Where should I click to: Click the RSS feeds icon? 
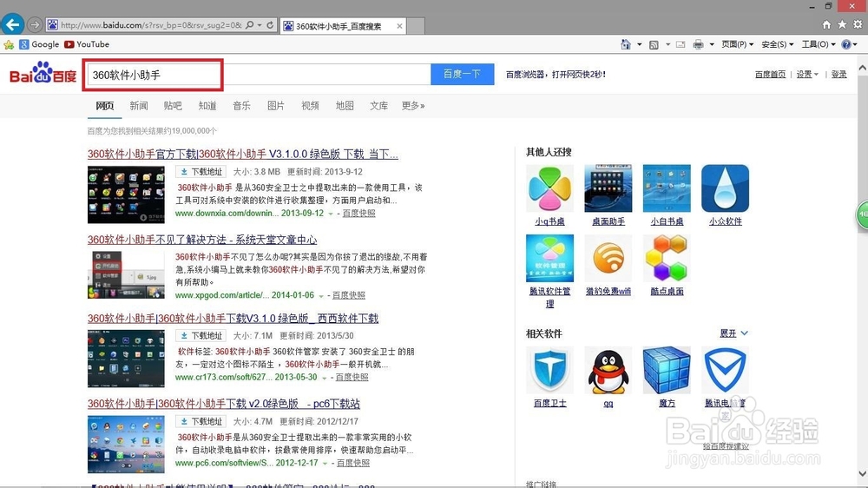coord(654,44)
